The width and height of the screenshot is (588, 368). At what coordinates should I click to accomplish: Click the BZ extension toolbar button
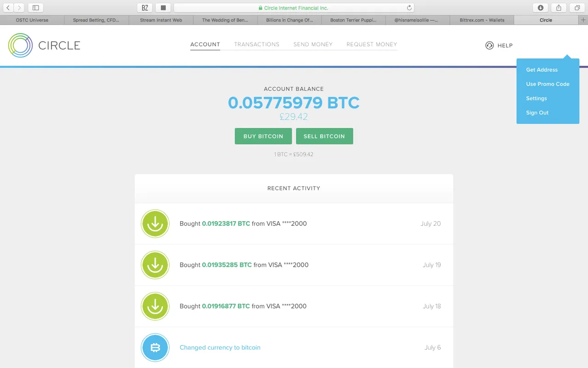tap(145, 8)
